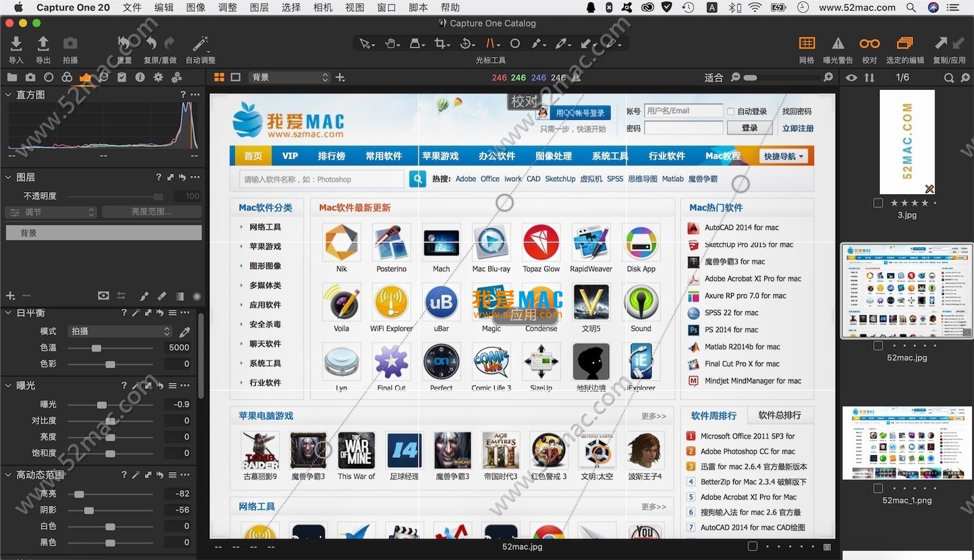The width and height of the screenshot is (974, 560).
Task: Toggle browser visibility eye icon
Action: 851,78
